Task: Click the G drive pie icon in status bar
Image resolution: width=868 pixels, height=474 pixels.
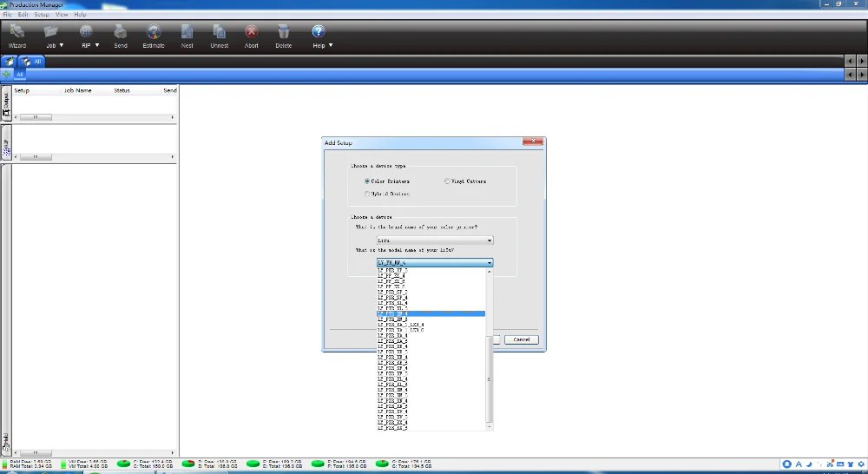Action: pos(382,463)
